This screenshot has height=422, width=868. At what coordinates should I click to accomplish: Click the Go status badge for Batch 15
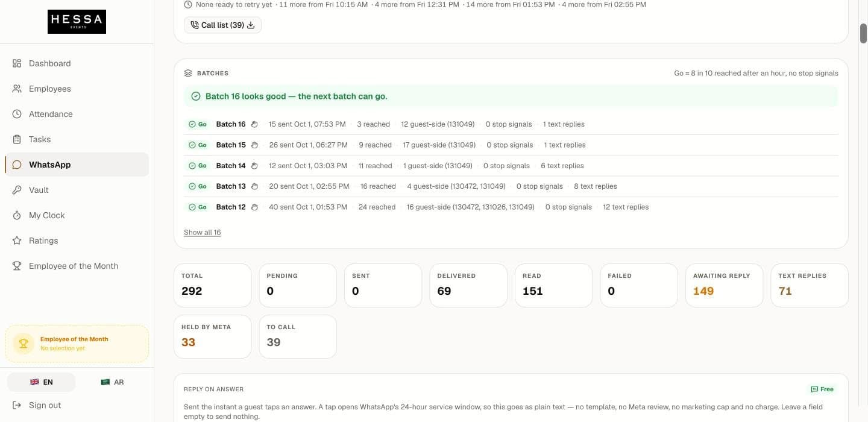click(x=198, y=145)
